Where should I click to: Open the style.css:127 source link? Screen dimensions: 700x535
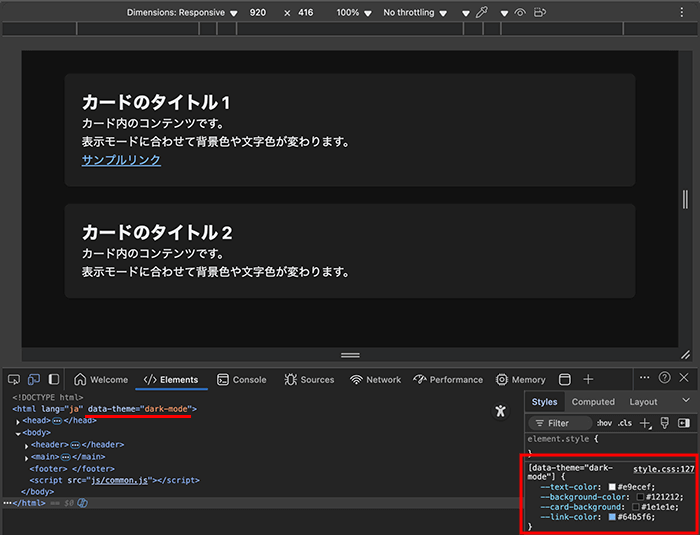pos(664,469)
